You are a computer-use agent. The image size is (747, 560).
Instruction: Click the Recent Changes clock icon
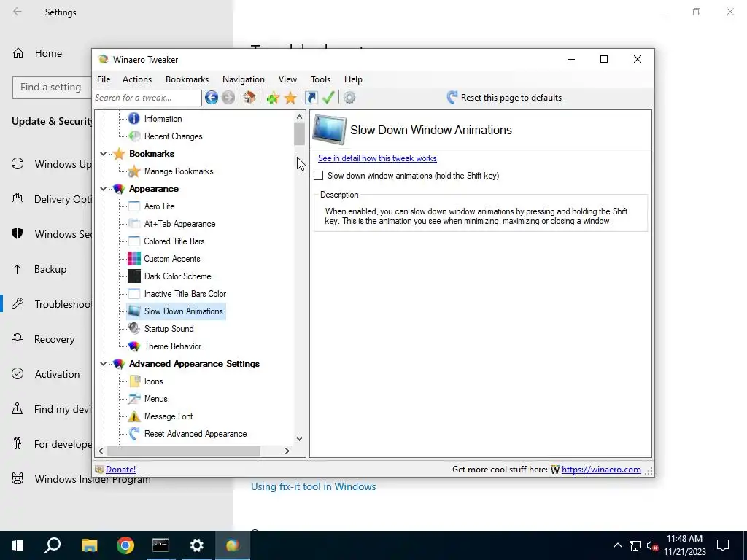[x=134, y=136]
